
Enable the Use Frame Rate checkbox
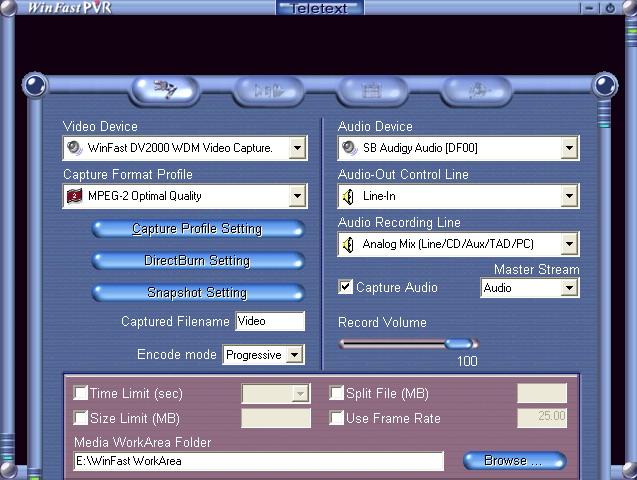pyautogui.click(x=336, y=417)
